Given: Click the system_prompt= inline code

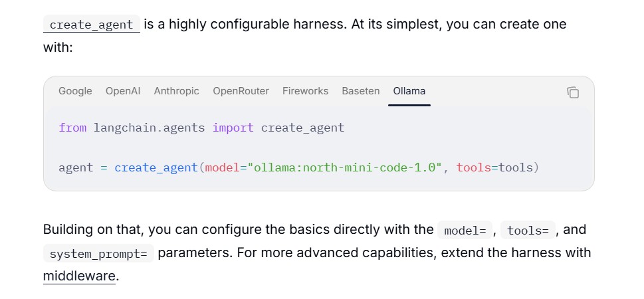Looking at the screenshot, I should [98, 253].
